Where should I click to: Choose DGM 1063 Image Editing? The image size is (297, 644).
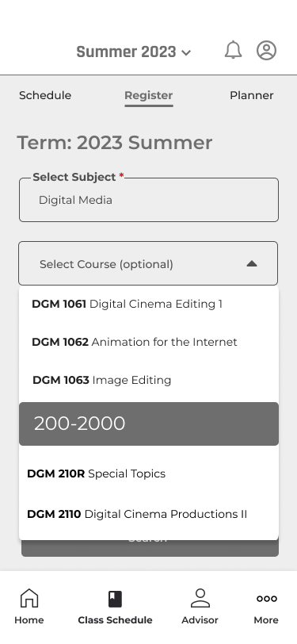click(x=149, y=380)
